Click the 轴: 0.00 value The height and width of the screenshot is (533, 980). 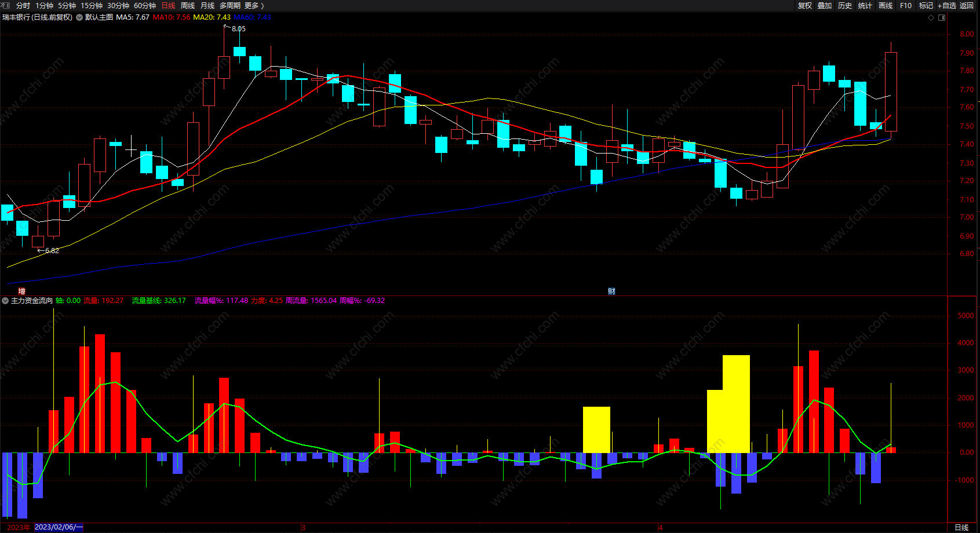(x=68, y=301)
